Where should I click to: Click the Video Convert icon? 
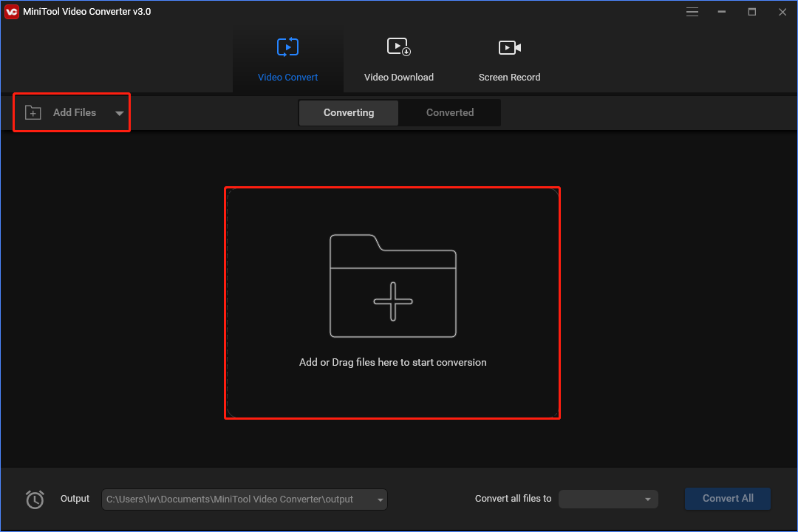coord(287,47)
